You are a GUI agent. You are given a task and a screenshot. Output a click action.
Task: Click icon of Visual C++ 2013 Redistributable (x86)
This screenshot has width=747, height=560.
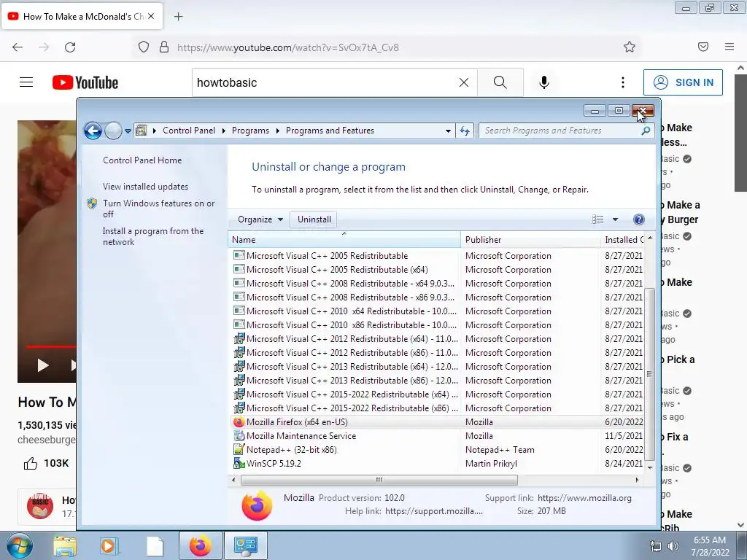[239, 380]
